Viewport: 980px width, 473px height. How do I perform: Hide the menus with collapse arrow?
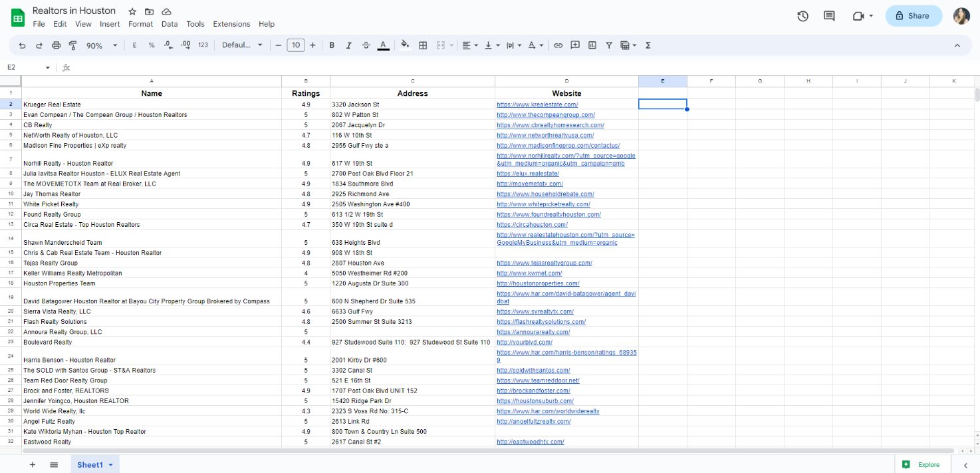tap(957, 45)
